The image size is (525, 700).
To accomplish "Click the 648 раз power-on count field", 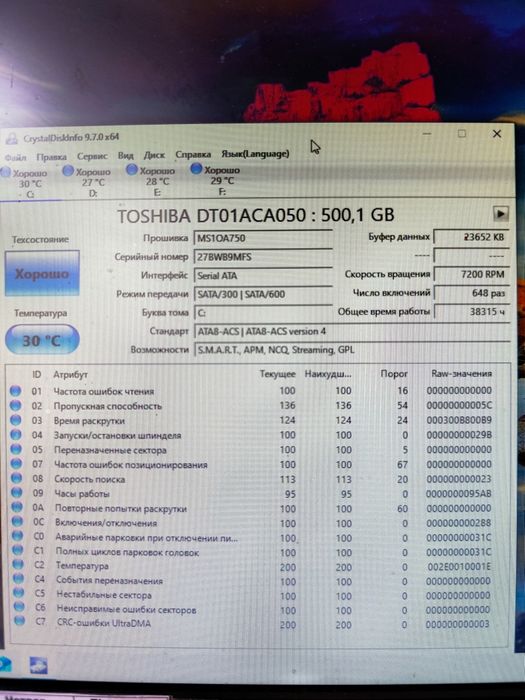I will click(x=471, y=293).
